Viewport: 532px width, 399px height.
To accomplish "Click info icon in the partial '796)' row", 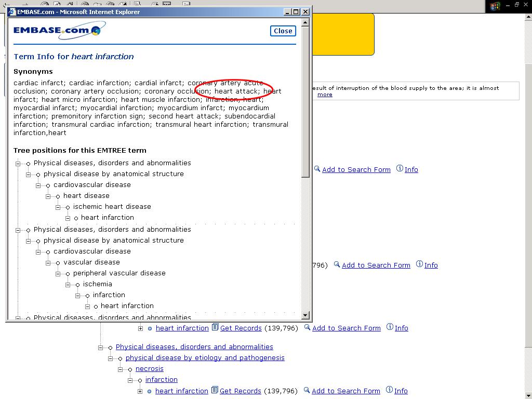I will 420,264.
